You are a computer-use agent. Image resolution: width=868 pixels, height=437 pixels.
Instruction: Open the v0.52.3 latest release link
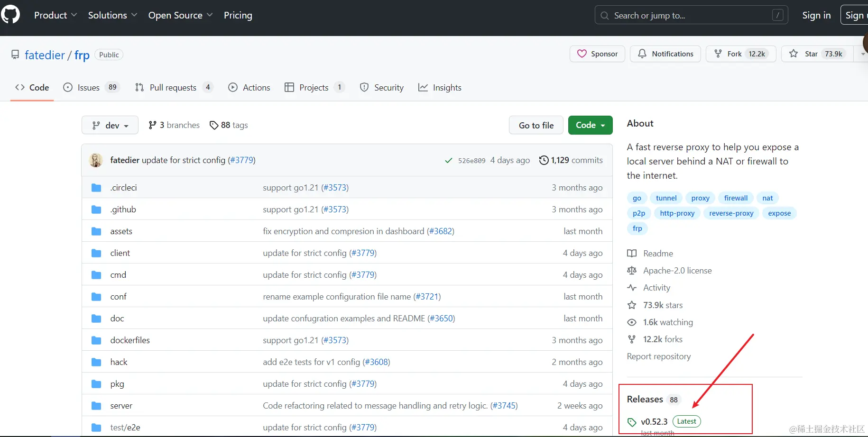coord(654,422)
